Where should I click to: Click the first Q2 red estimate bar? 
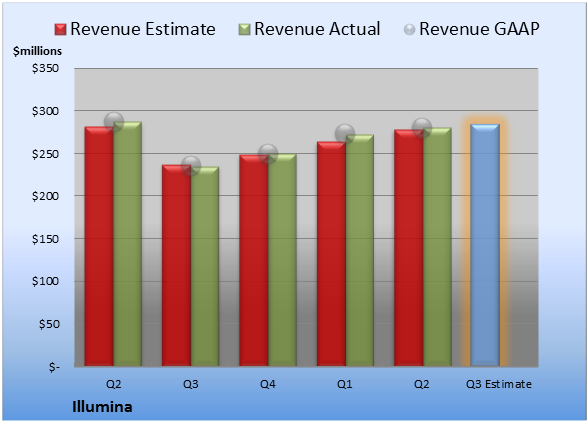point(99,246)
